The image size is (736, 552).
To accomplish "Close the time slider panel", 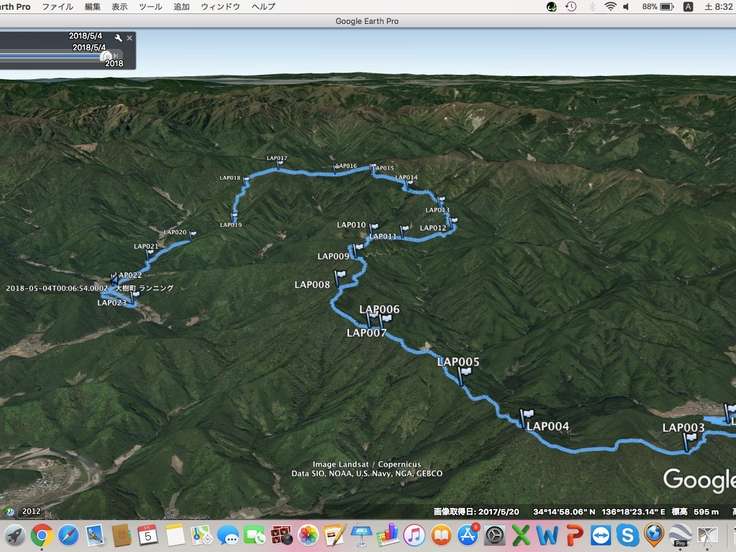I will pyautogui.click(x=129, y=38).
